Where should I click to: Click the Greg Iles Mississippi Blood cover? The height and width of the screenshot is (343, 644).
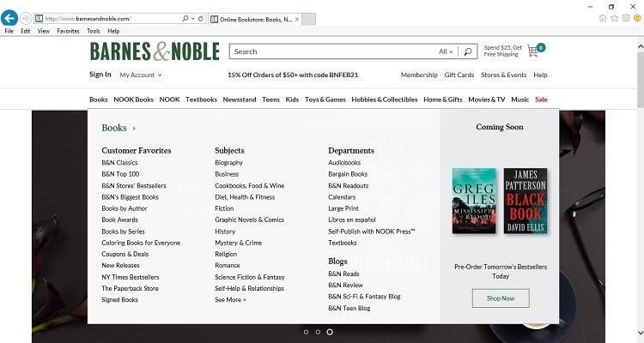tap(474, 201)
